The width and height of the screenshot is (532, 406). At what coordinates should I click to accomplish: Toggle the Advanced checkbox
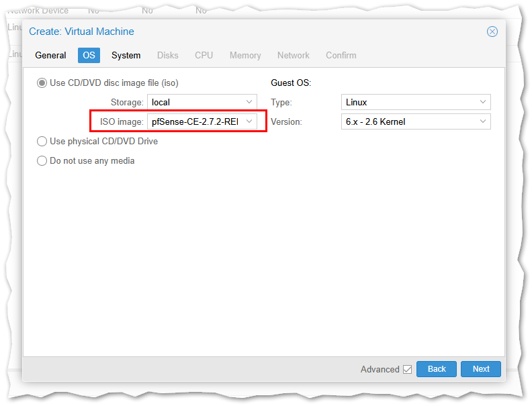point(407,369)
